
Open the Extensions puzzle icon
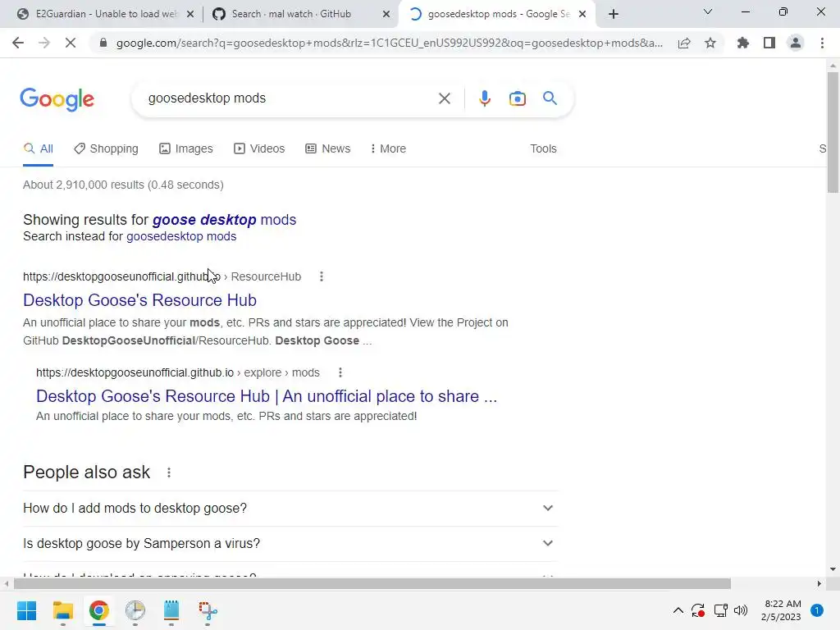coord(743,43)
